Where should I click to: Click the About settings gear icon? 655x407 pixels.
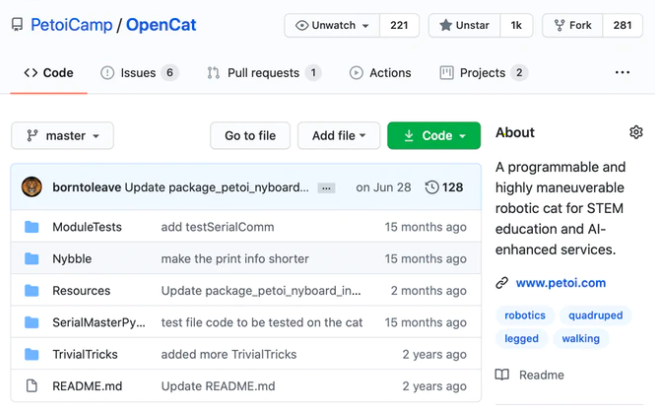pos(636,133)
